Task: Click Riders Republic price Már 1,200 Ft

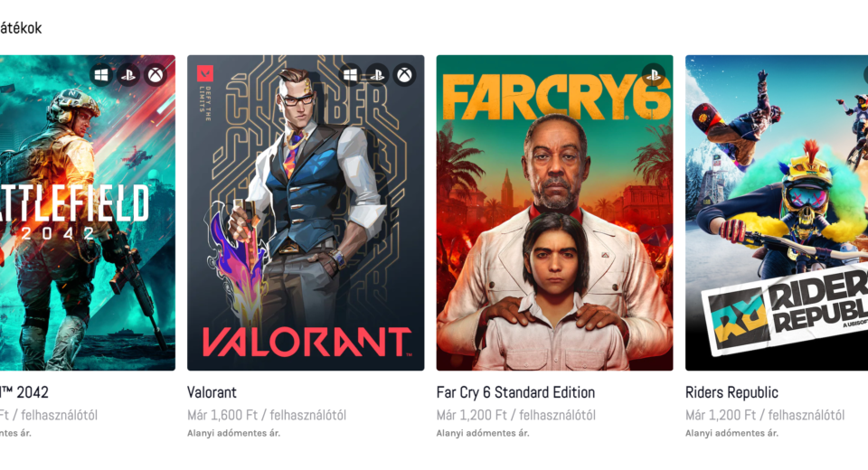Action: point(721,415)
